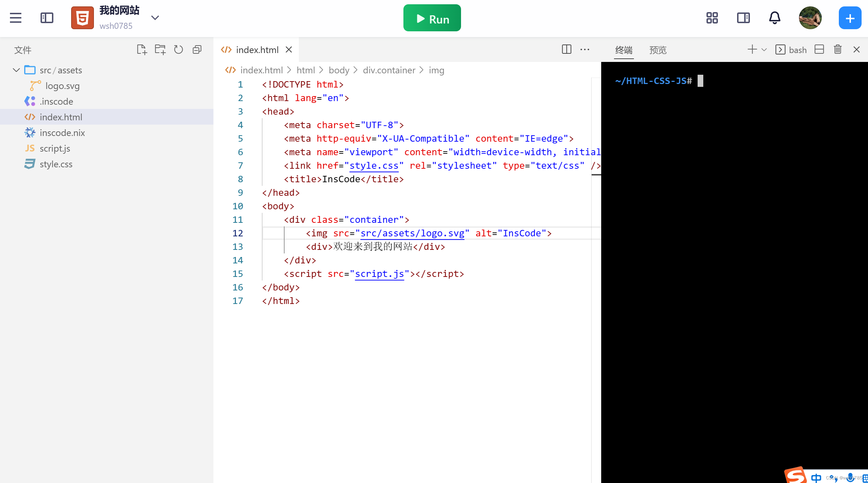Follow style.css link on line 7
Viewport: 868px width, 483px height.
click(374, 166)
